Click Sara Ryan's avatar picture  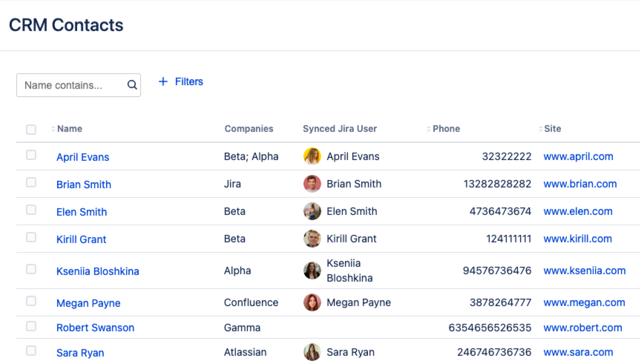(312, 352)
